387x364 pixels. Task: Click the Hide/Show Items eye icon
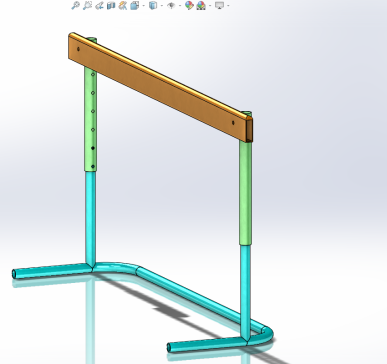(171, 5)
